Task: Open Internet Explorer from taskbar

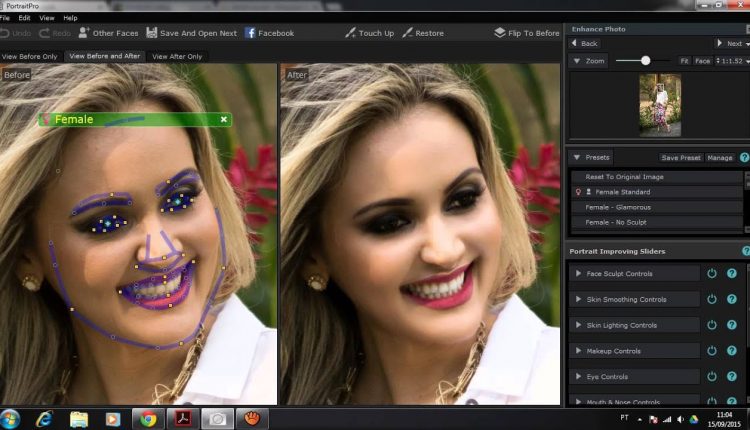Action: tap(44, 419)
